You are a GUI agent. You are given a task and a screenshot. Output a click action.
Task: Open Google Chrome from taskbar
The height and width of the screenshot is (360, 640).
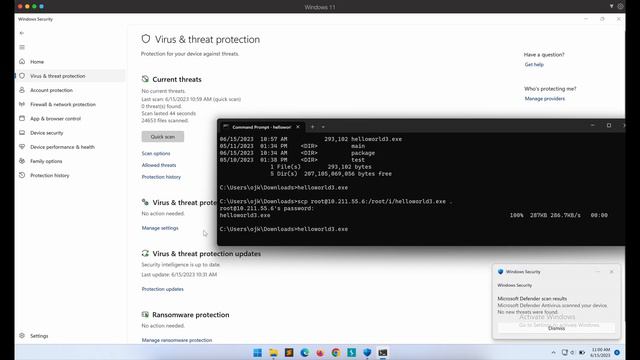[x=336, y=353]
